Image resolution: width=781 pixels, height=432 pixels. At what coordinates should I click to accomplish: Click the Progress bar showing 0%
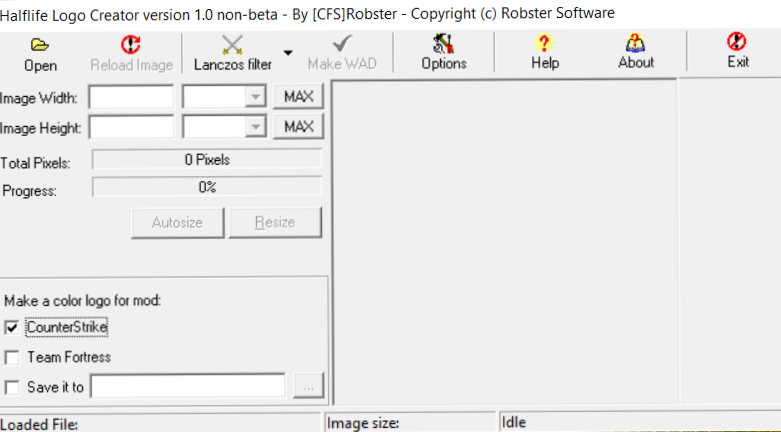tap(207, 187)
